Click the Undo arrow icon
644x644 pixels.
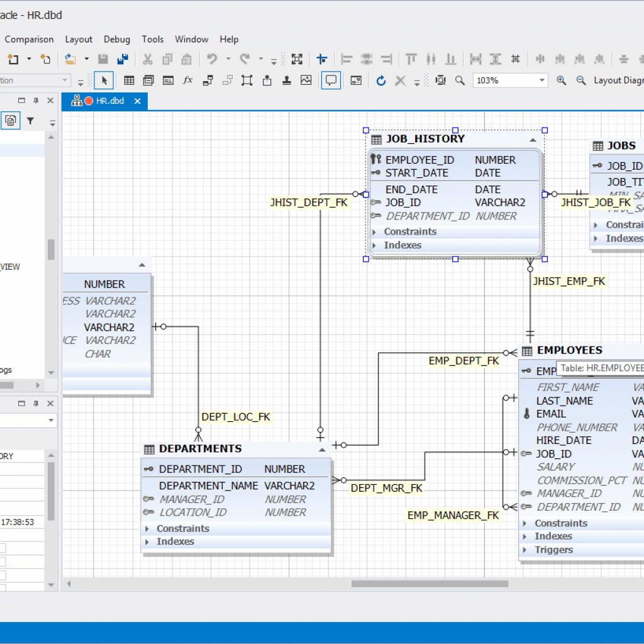pos(212,59)
